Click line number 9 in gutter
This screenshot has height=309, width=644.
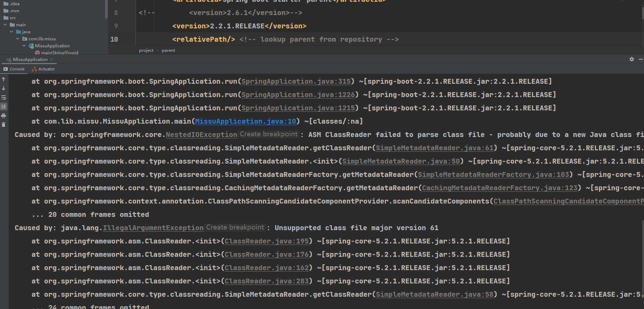click(116, 26)
